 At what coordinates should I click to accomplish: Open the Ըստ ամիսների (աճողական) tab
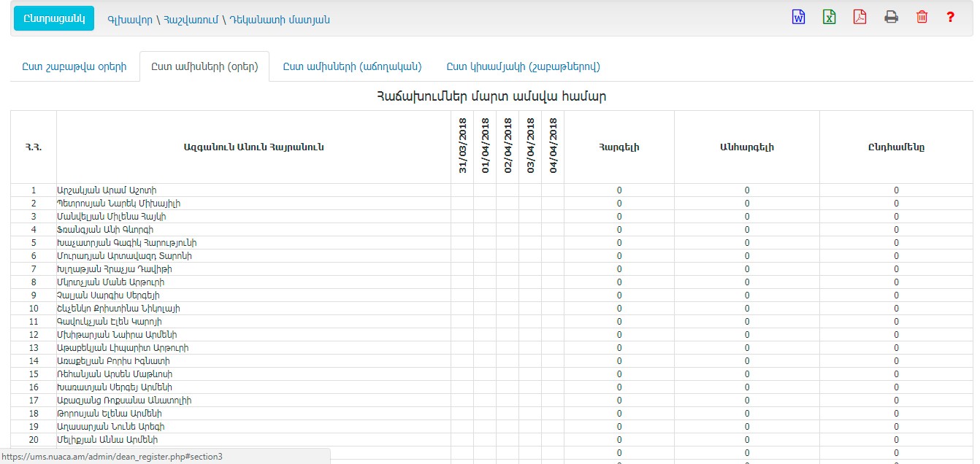pyautogui.click(x=352, y=66)
